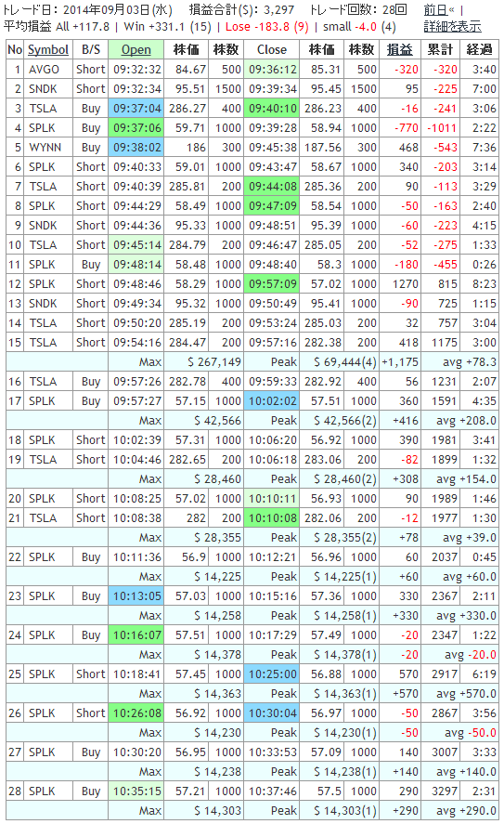This screenshot has width=504, height=824.
Task: Click close time 10:10:11 in row 20
Action: click(272, 498)
